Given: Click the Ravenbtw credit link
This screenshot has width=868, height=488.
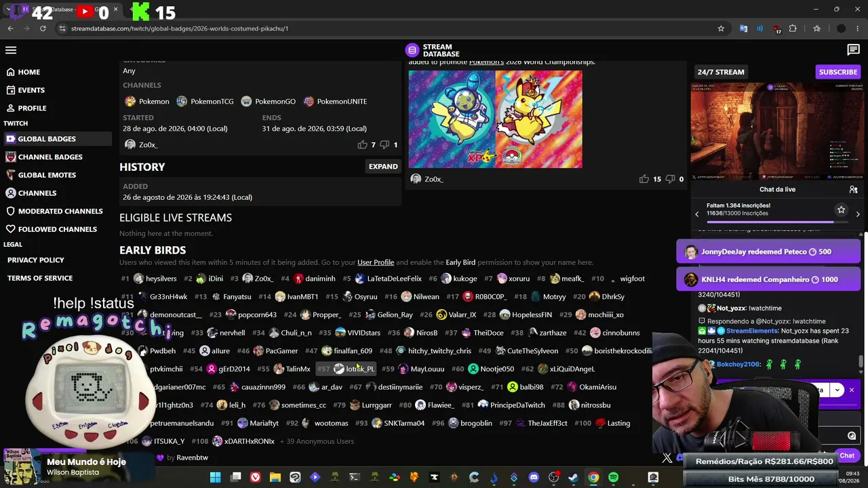Looking at the screenshot, I should [x=192, y=458].
